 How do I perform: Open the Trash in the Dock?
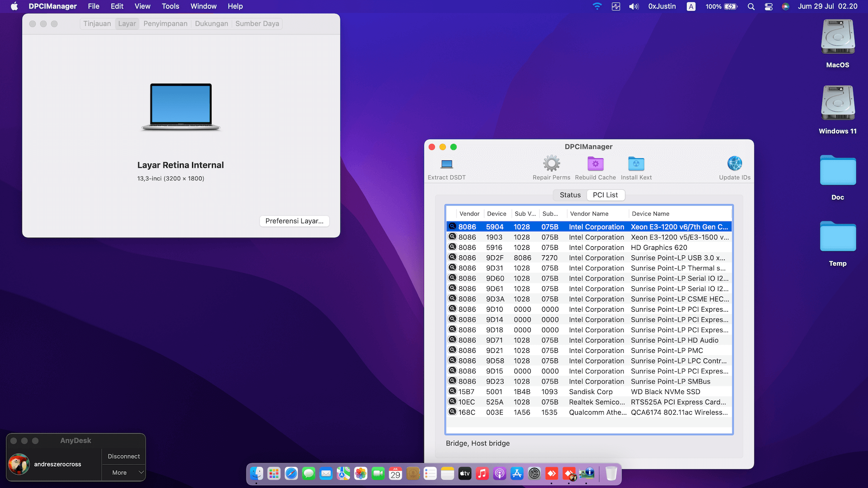point(611,473)
